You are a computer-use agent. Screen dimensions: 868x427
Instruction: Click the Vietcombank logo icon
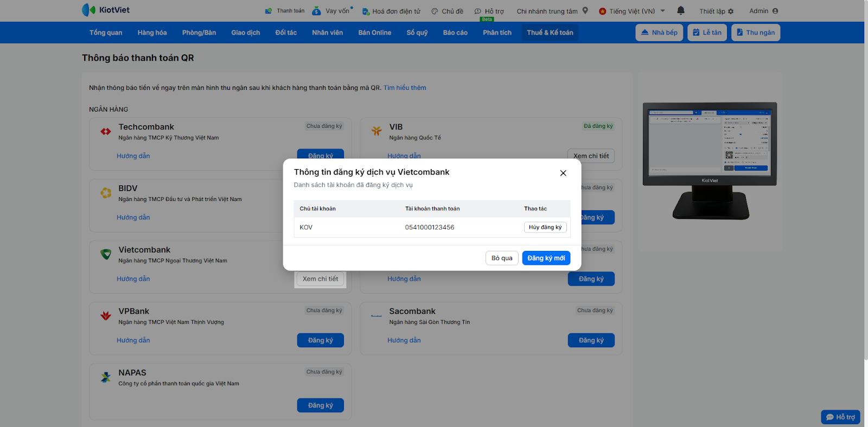[106, 254]
